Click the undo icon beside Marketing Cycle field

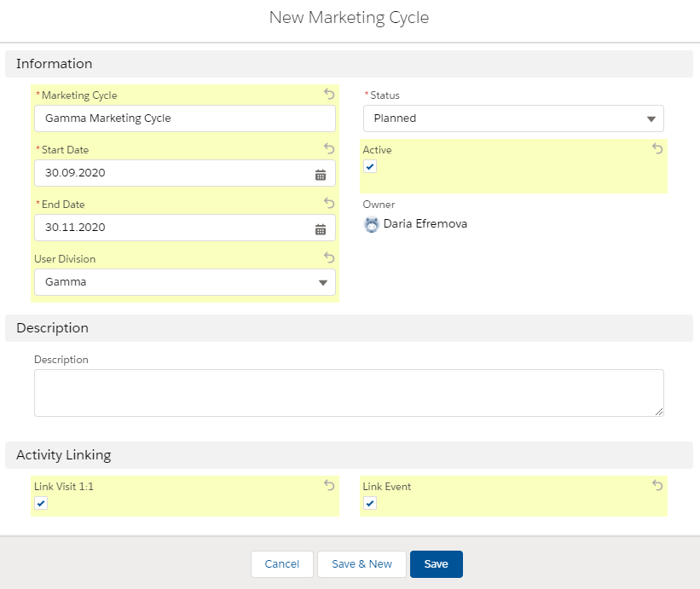(328, 94)
